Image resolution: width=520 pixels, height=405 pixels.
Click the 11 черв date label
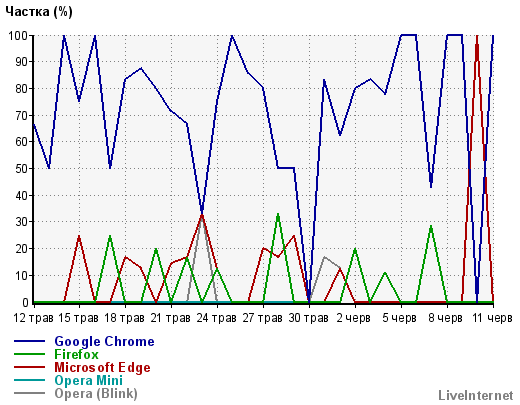coord(492,318)
